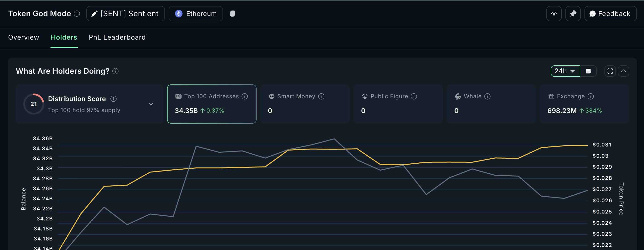Toggle the Smart Money holders filter card
Image resolution: width=644 pixels, height=250 pixels.
point(305,104)
